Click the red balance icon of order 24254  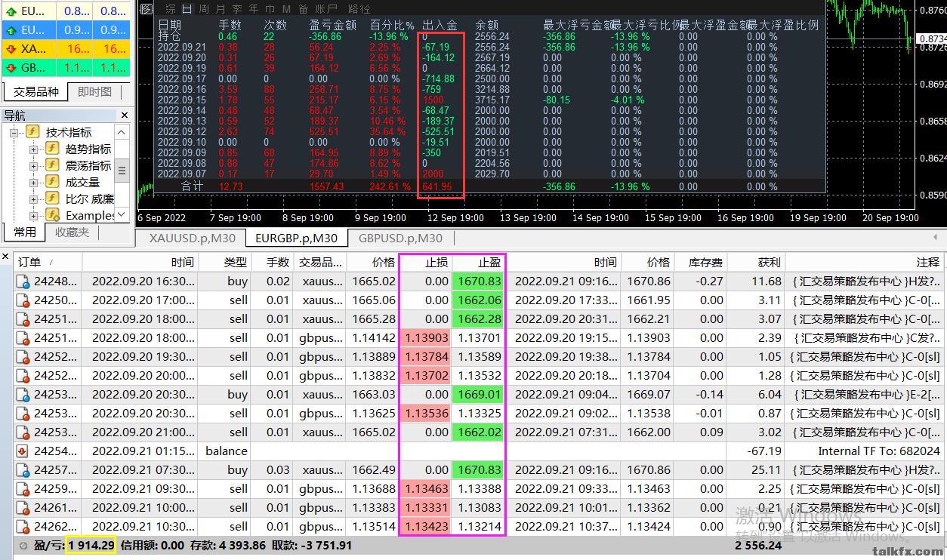(x=23, y=451)
